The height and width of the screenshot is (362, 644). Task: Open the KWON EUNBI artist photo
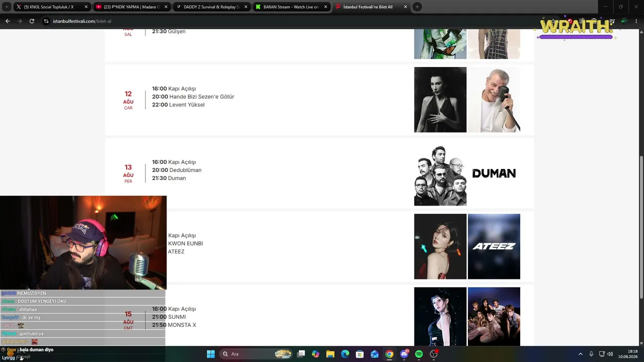440,246
